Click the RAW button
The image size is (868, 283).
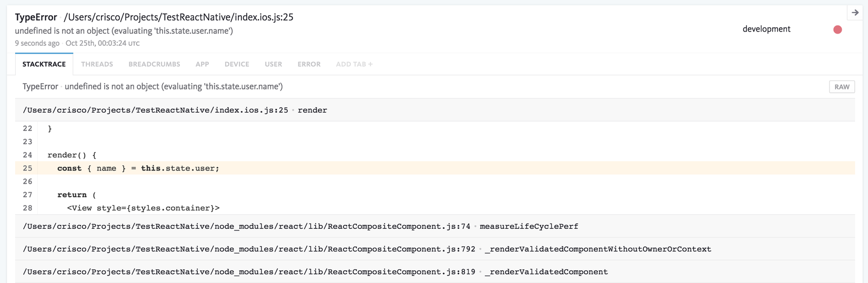click(x=842, y=87)
